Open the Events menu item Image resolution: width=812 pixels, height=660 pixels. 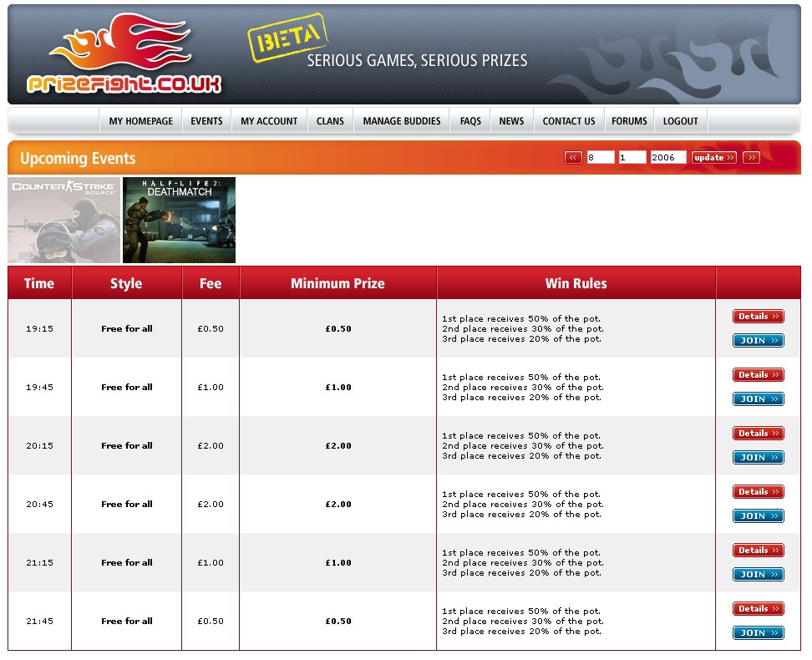click(x=206, y=121)
